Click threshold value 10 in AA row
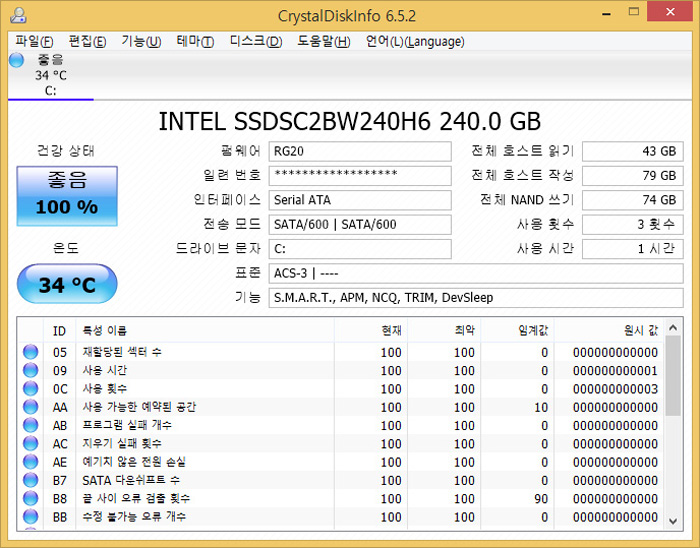Image resolution: width=700 pixels, height=548 pixels. (x=541, y=407)
